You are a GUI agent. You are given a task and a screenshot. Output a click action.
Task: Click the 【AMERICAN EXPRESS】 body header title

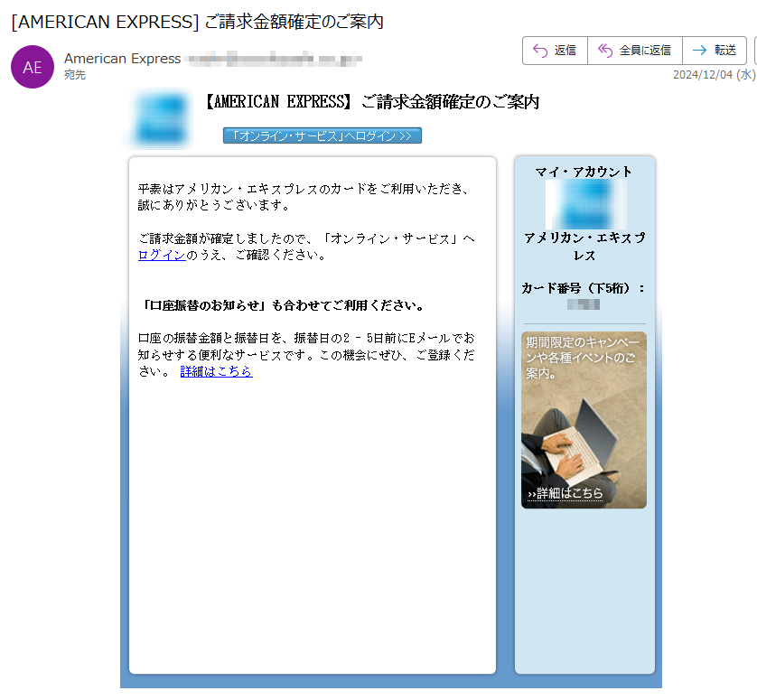371,102
